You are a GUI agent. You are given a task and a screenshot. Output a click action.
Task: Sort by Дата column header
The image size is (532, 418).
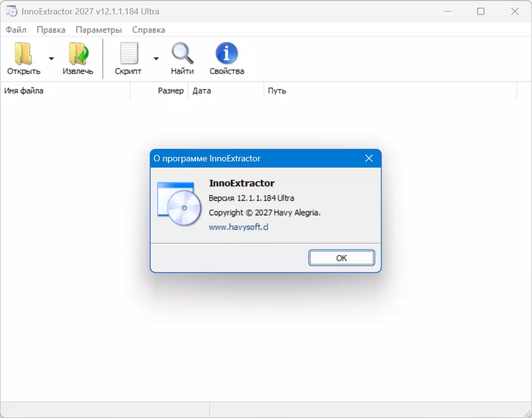click(x=226, y=91)
